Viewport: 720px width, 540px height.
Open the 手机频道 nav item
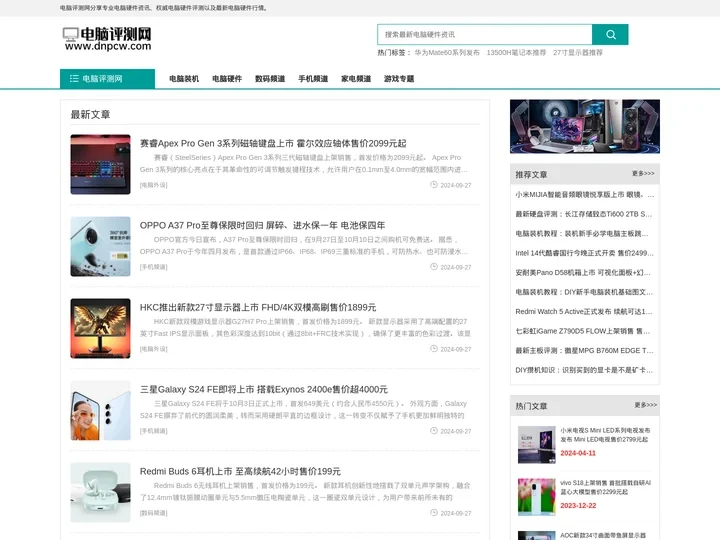tap(313, 79)
